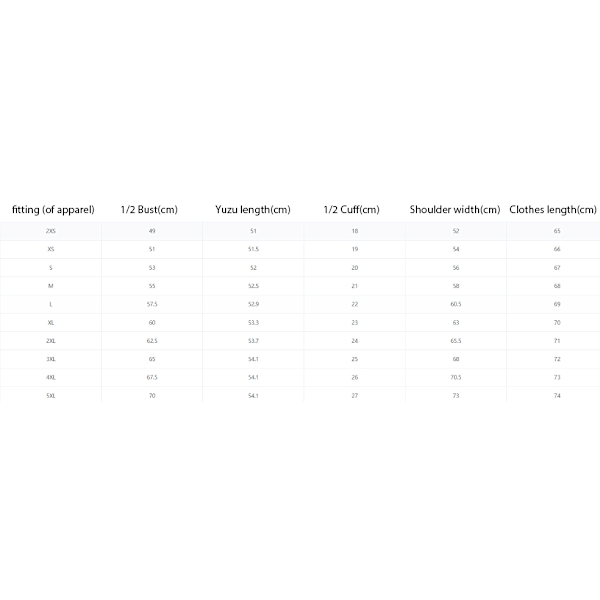Select the 60.5 shoulder width cell
Screen dimensions: 600x600
[x=456, y=304]
